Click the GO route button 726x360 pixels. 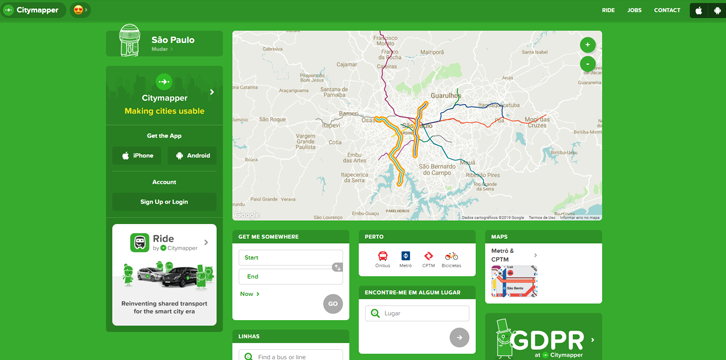pyautogui.click(x=333, y=304)
